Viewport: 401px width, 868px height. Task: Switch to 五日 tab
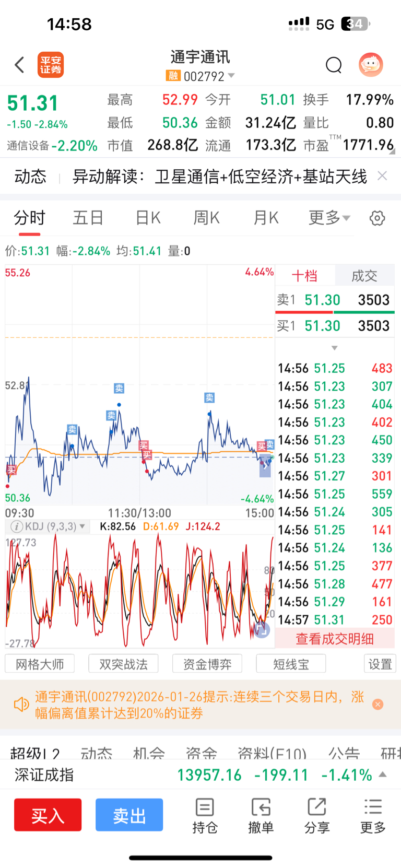pyautogui.click(x=88, y=217)
